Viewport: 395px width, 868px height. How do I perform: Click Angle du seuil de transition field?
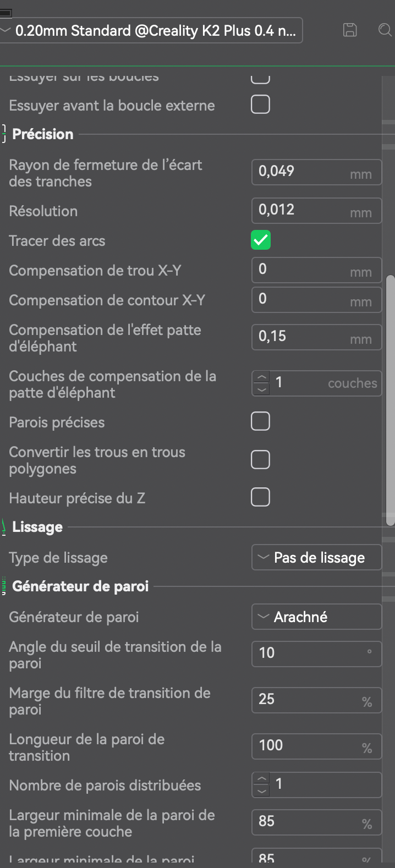coord(317,653)
